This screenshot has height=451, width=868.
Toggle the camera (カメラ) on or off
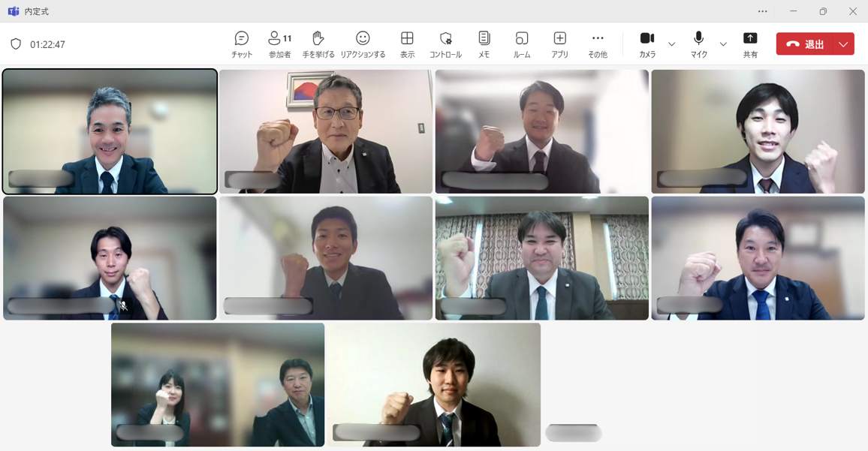point(646,44)
